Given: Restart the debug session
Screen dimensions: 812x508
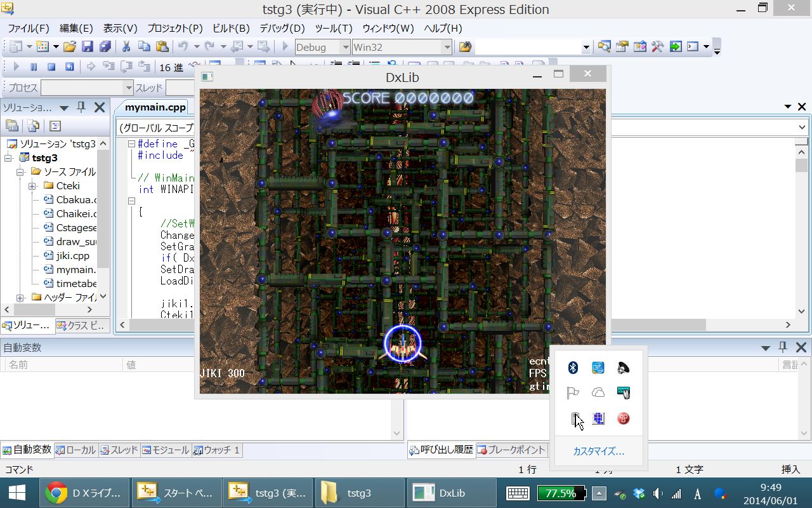Looking at the screenshot, I should tap(69, 67).
